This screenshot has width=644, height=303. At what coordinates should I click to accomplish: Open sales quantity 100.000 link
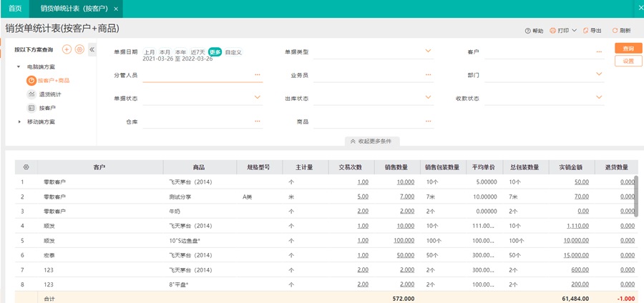pyautogui.click(x=404, y=240)
